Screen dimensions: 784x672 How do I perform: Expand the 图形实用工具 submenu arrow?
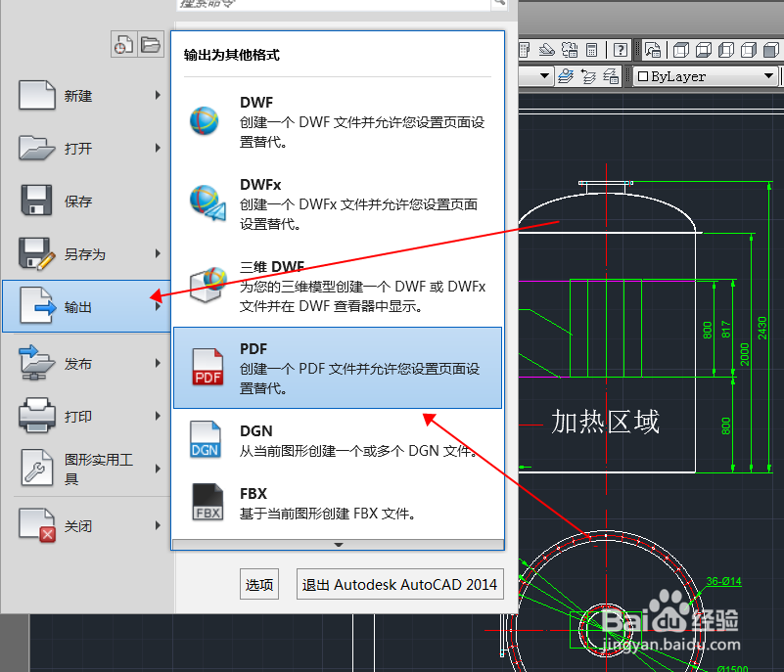[x=158, y=469]
